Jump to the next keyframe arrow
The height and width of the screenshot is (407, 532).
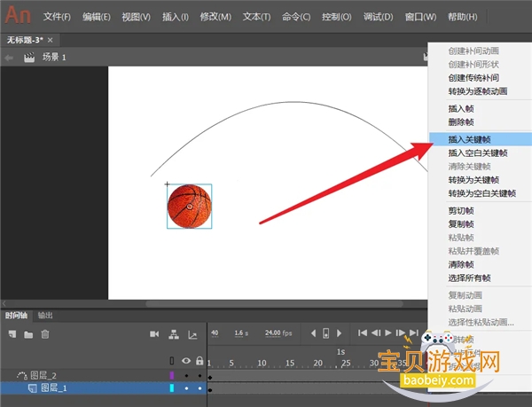point(339,333)
